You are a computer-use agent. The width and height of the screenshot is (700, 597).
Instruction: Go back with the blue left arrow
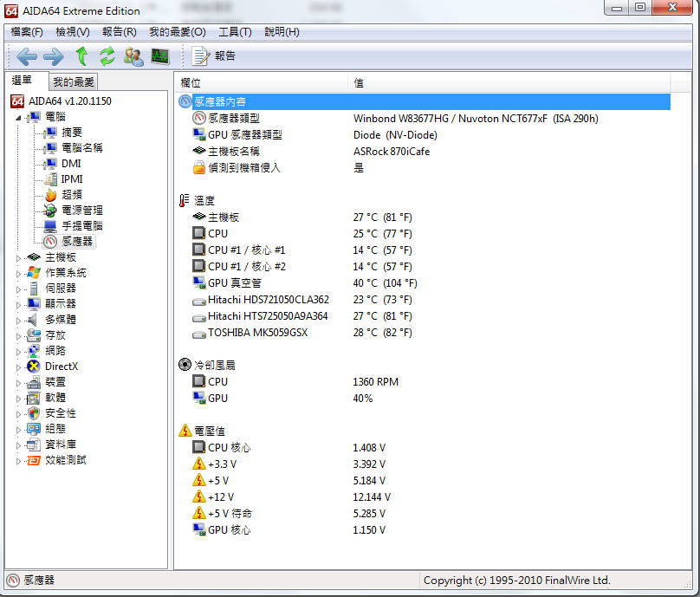(27, 56)
